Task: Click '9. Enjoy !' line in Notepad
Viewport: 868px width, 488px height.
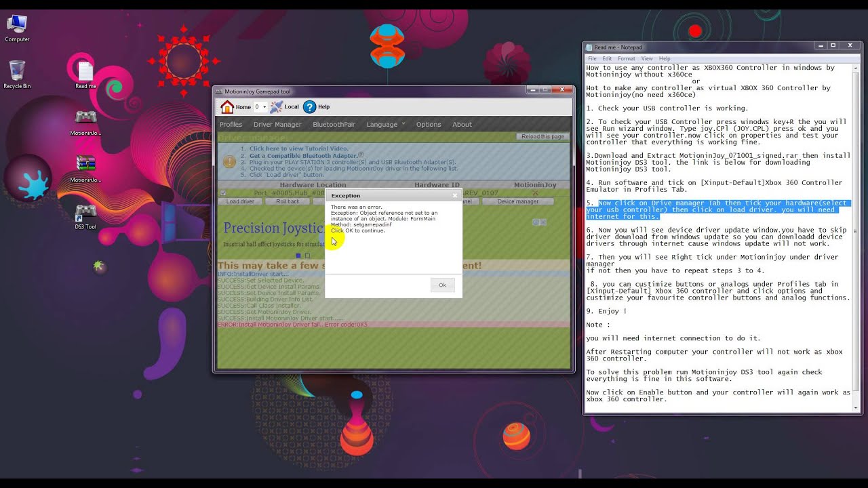Action: click(x=606, y=311)
